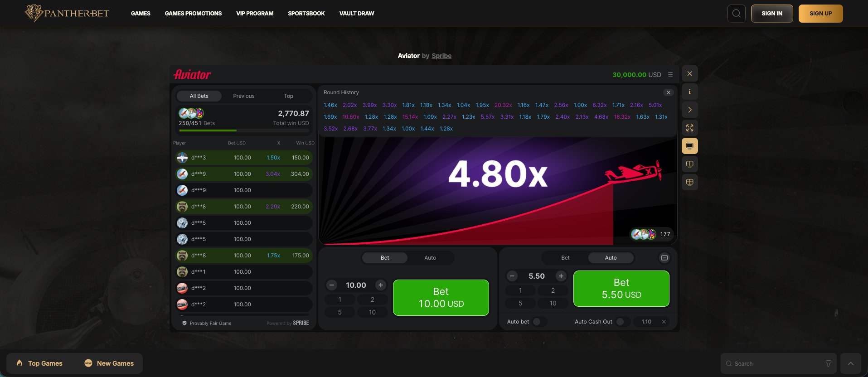Click the SIGN UP button

(x=821, y=14)
